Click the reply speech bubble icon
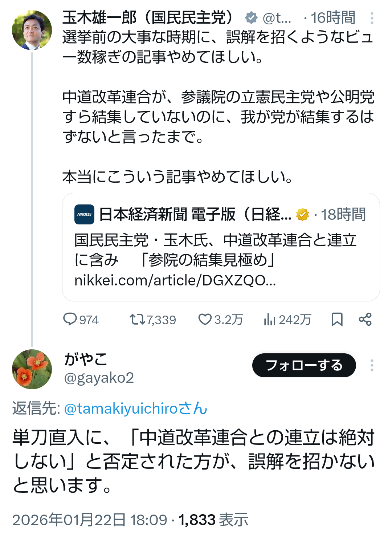This screenshot has height=540, width=392. click(x=70, y=320)
